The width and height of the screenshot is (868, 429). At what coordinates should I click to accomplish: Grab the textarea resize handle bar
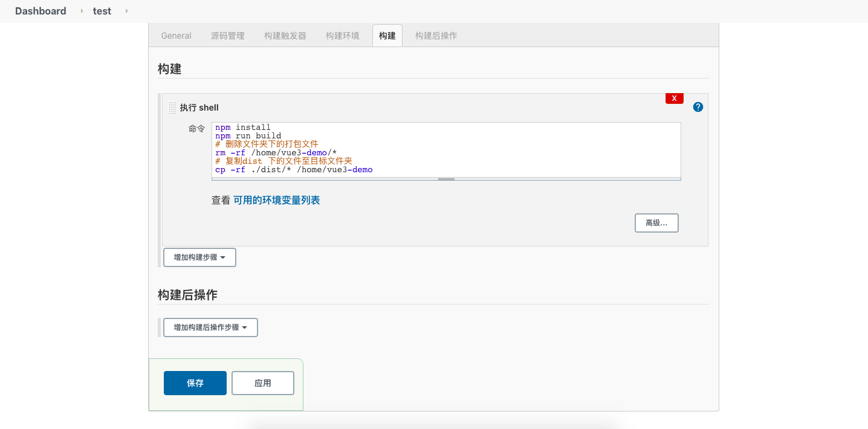(446, 179)
